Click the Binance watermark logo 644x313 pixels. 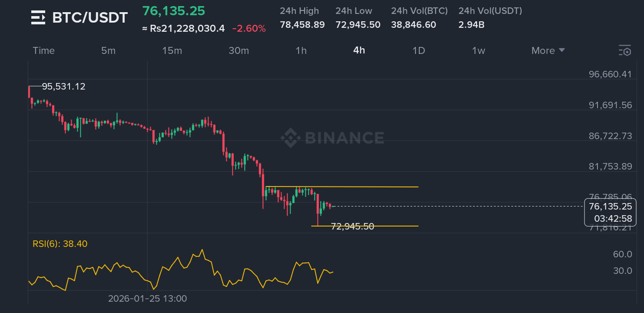[x=332, y=138]
